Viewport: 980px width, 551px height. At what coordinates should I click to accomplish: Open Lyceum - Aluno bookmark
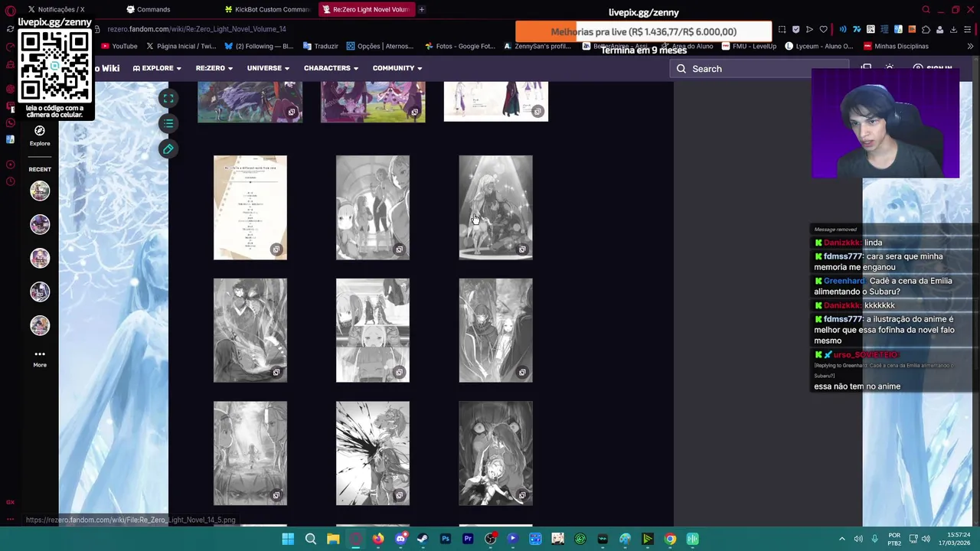point(818,46)
